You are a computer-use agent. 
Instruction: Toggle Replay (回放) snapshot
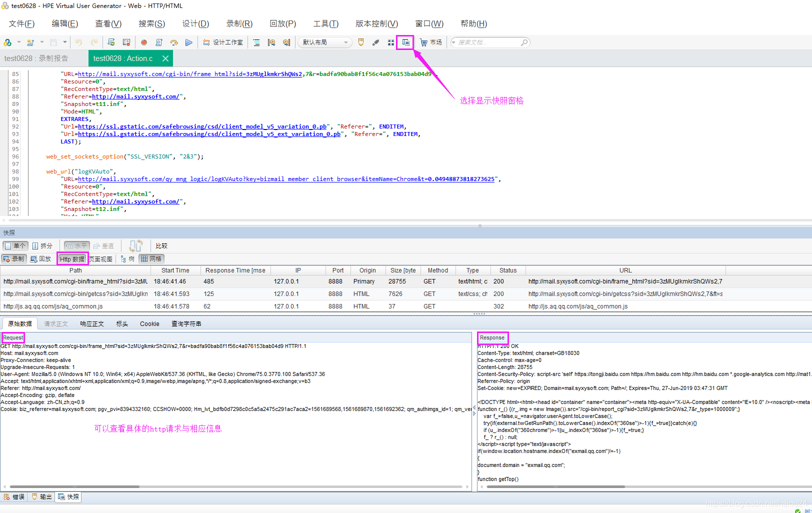pyautogui.click(x=41, y=259)
